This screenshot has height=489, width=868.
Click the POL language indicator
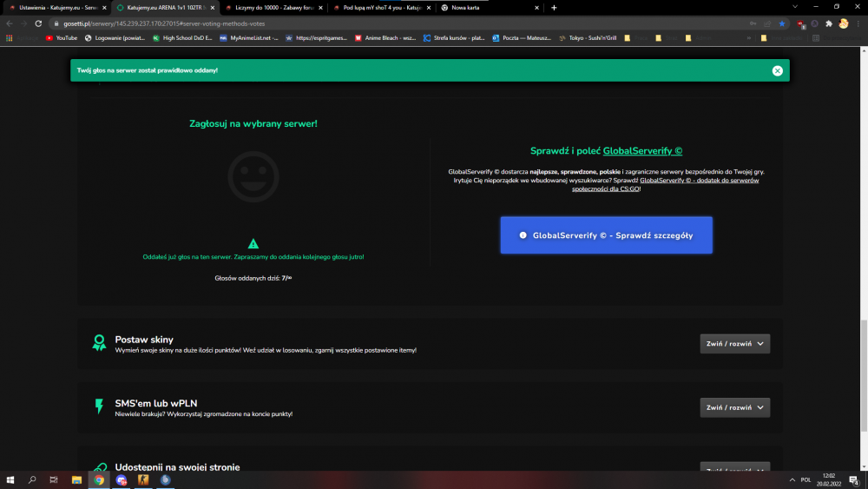tap(806, 480)
